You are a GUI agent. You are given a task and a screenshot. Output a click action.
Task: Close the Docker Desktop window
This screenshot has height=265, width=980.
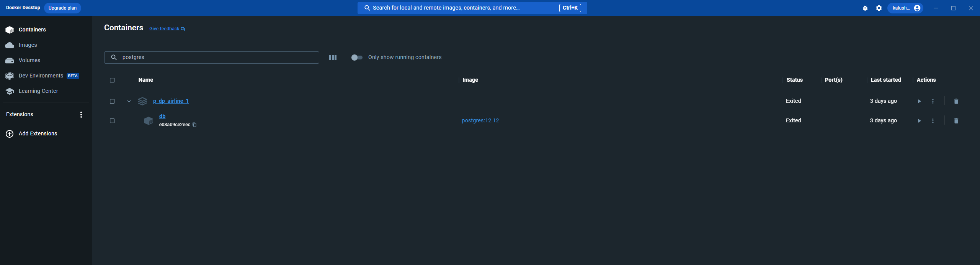(971, 8)
